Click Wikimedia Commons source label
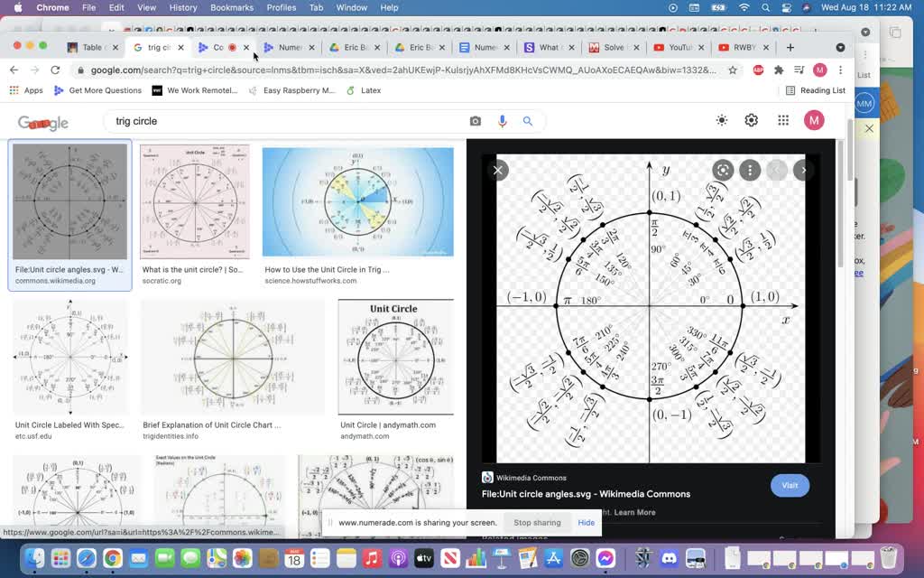The image size is (924, 578). click(531, 478)
